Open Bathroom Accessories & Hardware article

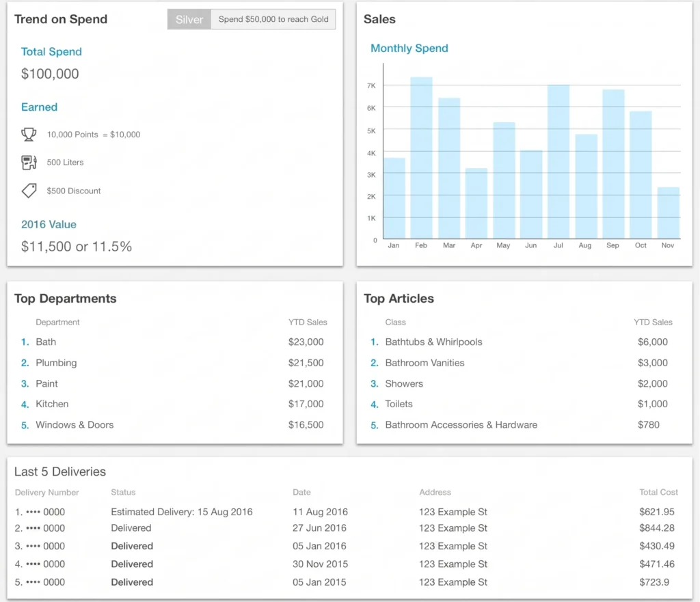point(522,425)
